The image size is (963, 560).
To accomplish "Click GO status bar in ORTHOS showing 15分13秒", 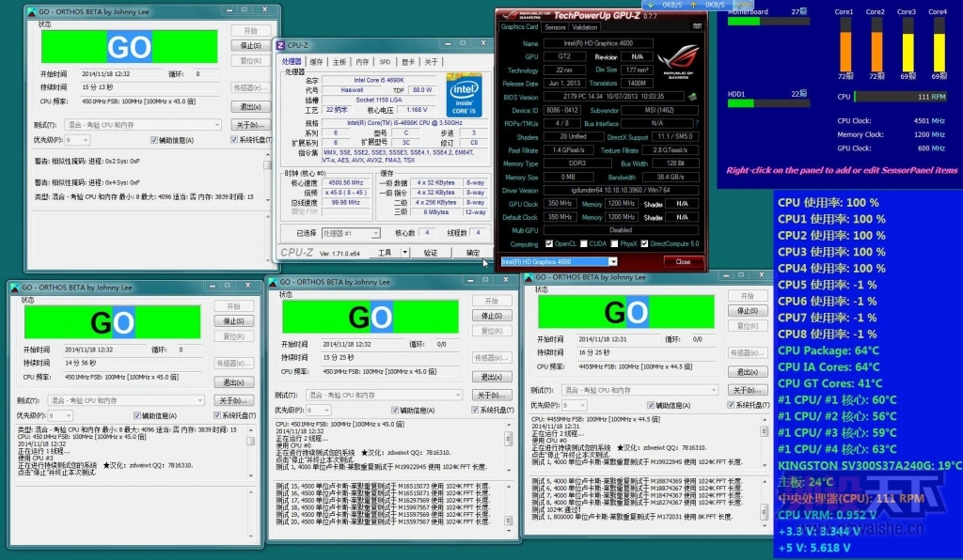I will click(129, 47).
